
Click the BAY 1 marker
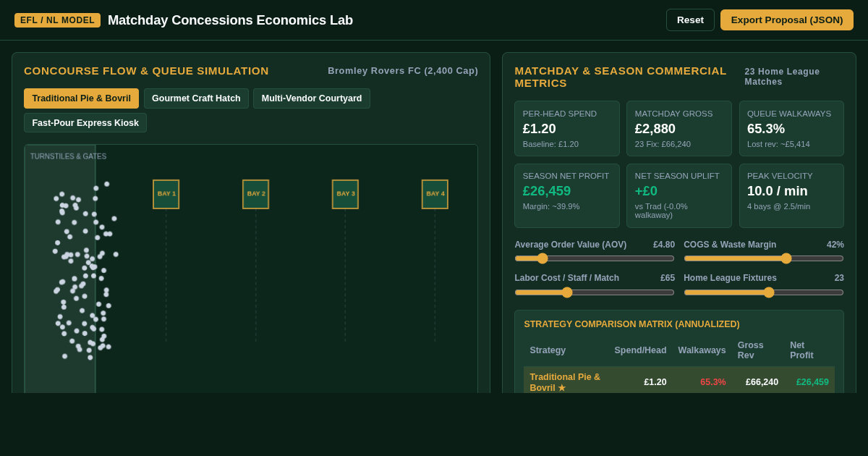pyautogui.click(x=166, y=194)
